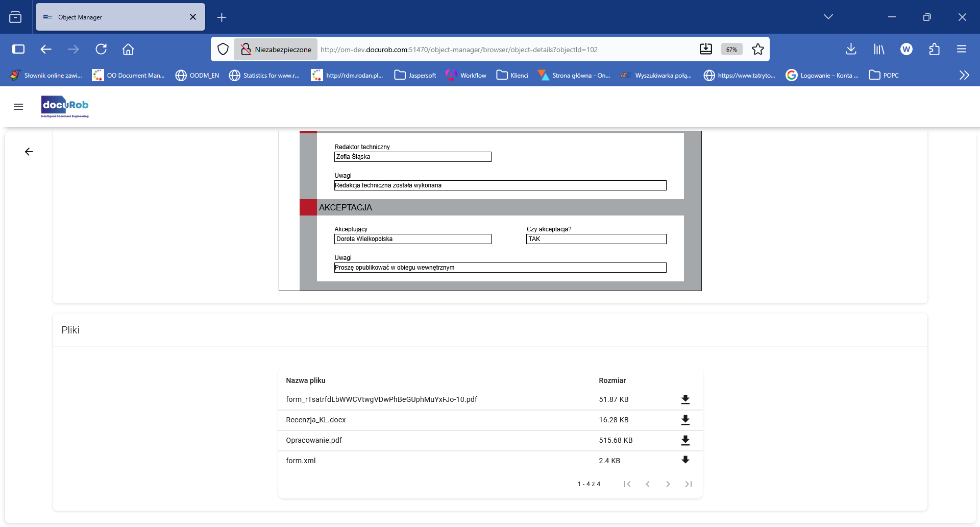Reload the current page
This screenshot has height=527, width=980.
click(x=102, y=49)
